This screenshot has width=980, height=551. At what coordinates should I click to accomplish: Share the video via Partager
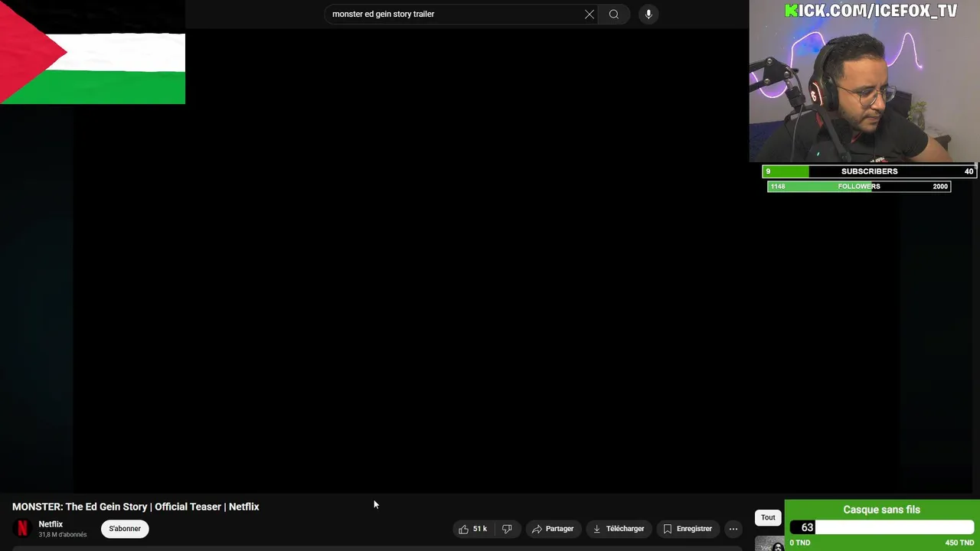tap(553, 529)
